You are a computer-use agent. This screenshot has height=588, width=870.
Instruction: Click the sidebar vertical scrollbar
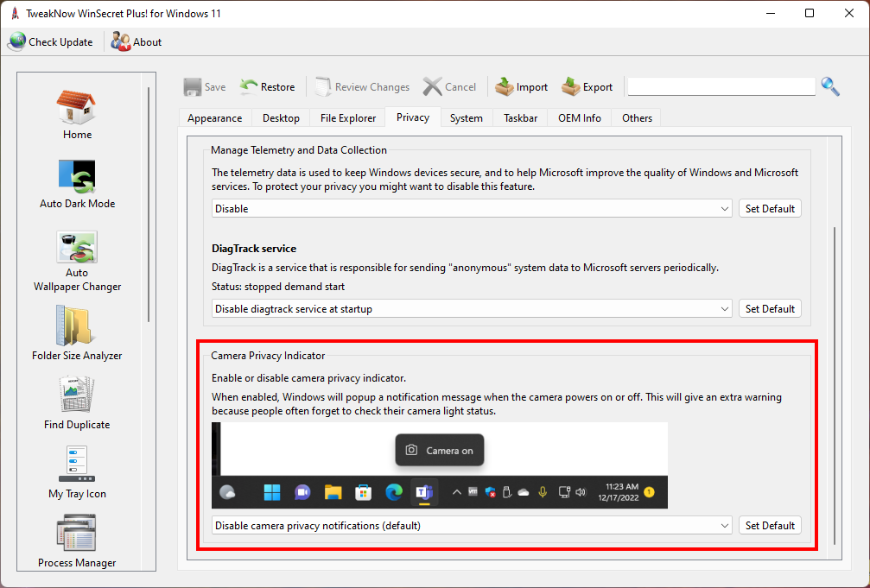point(149,204)
